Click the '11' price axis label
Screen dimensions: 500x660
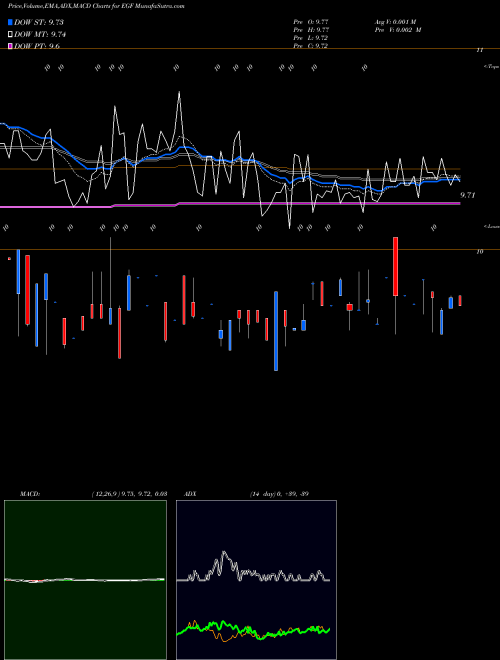pos(479,50)
